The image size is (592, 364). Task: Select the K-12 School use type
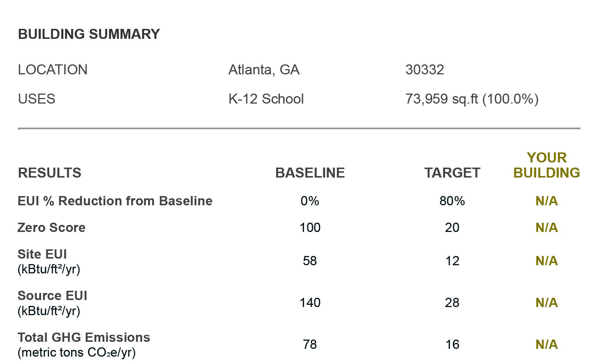266,99
